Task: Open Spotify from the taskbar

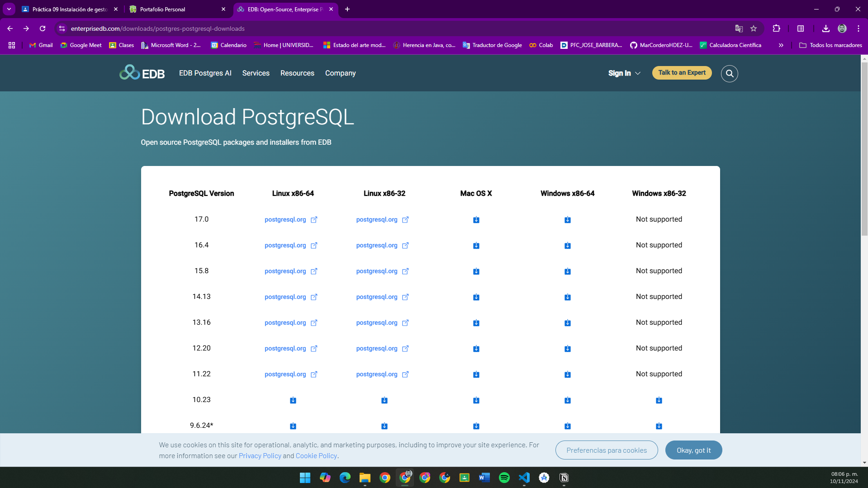Action: [504, 478]
